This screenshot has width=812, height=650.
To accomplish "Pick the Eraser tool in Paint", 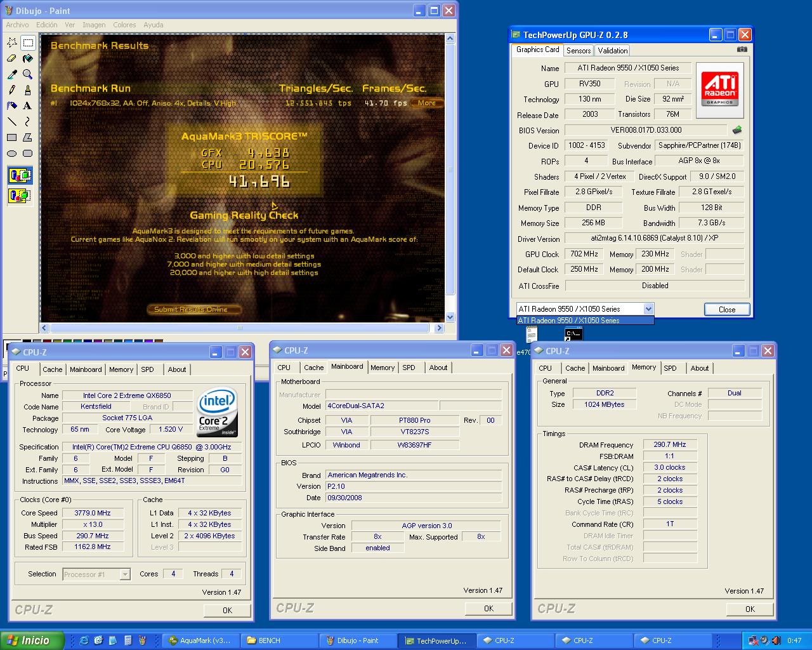I will pyautogui.click(x=12, y=58).
